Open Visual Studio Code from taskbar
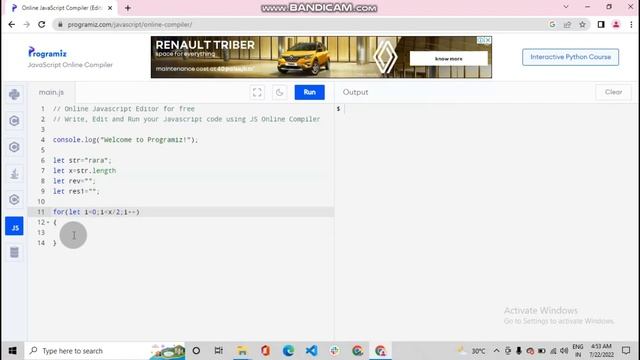This screenshot has height=360, width=640. [x=311, y=351]
